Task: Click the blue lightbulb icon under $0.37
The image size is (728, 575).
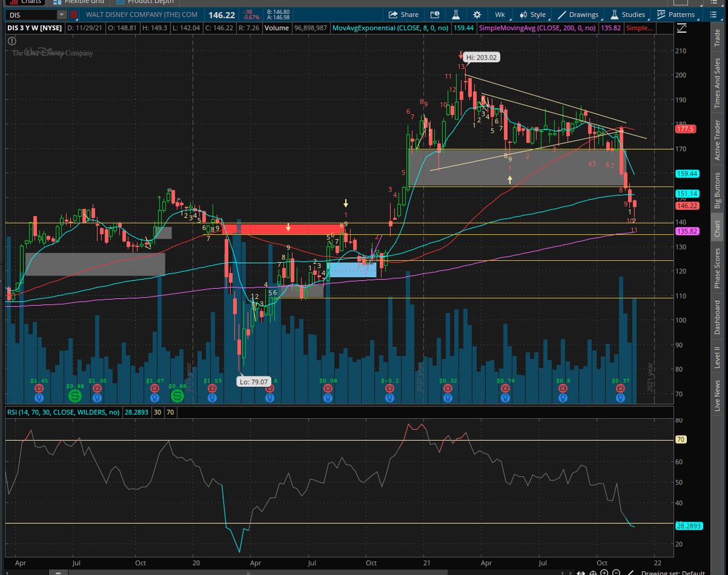Action: coord(620,398)
